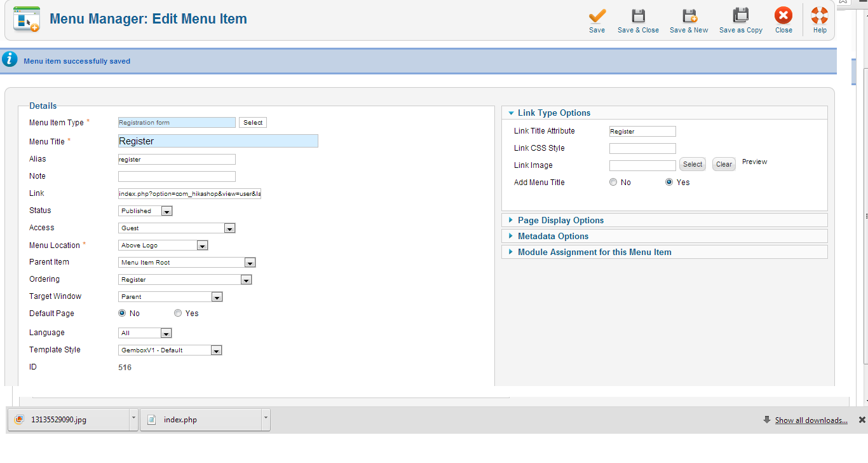The width and height of the screenshot is (868, 463).
Task: Click the blue info message icon
Action: click(10, 59)
